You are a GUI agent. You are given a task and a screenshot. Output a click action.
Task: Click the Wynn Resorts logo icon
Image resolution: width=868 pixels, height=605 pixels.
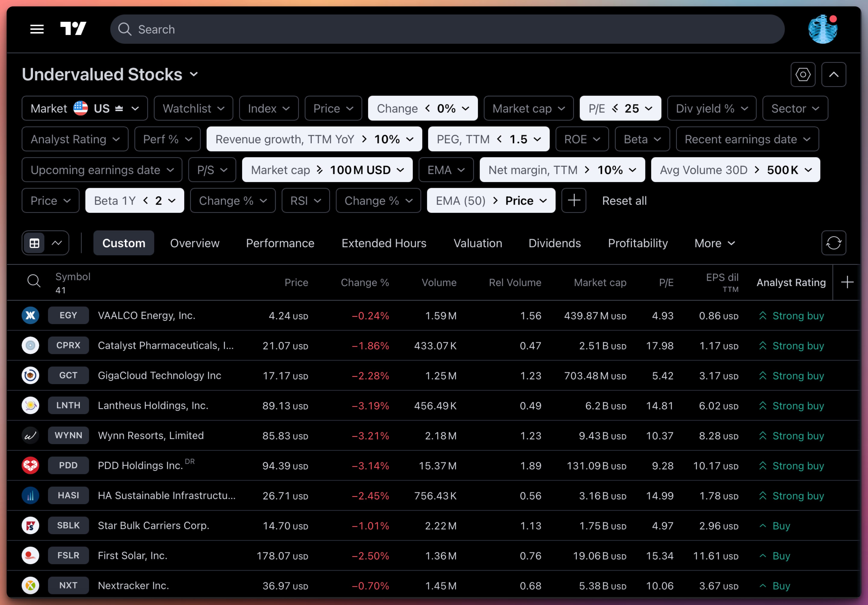tap(30, 435)
